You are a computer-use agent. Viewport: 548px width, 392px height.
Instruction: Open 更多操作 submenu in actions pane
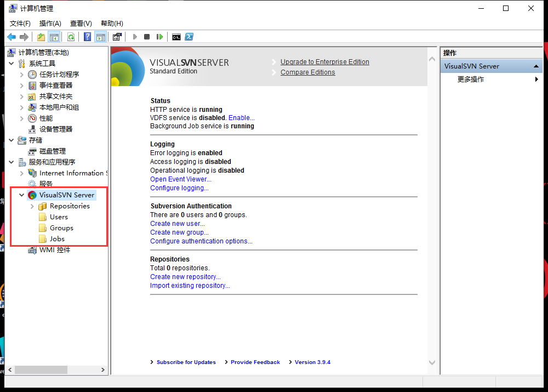pyautogui.click(x=492, y=79)
